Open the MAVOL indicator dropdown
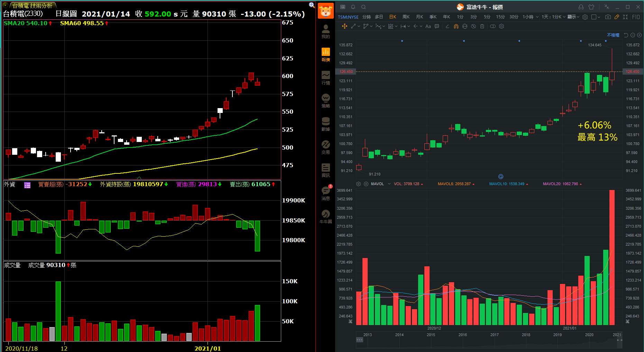The image size is (644, 352). [x=389, y=184]
